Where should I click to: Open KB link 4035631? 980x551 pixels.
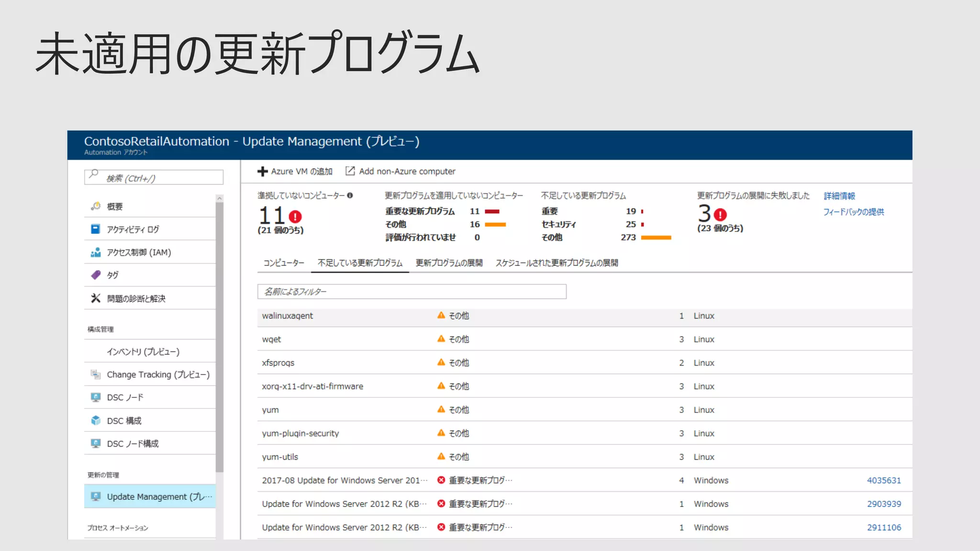click(883, 480)
